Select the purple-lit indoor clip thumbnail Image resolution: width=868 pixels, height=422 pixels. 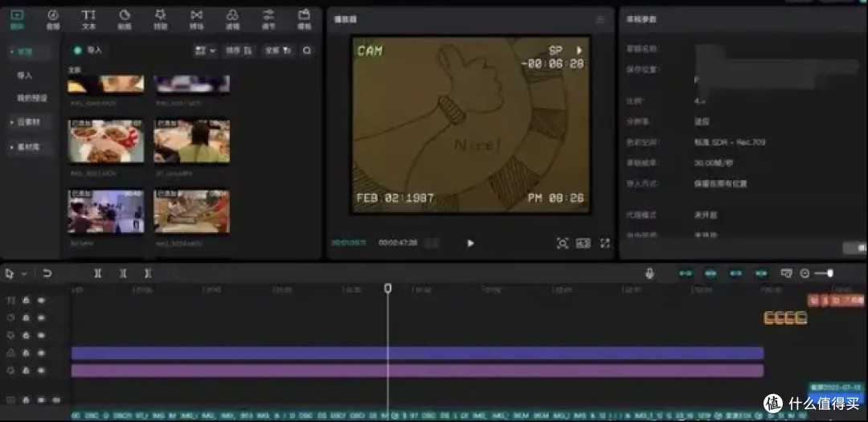pyautogui.click(x=106, y=211)
